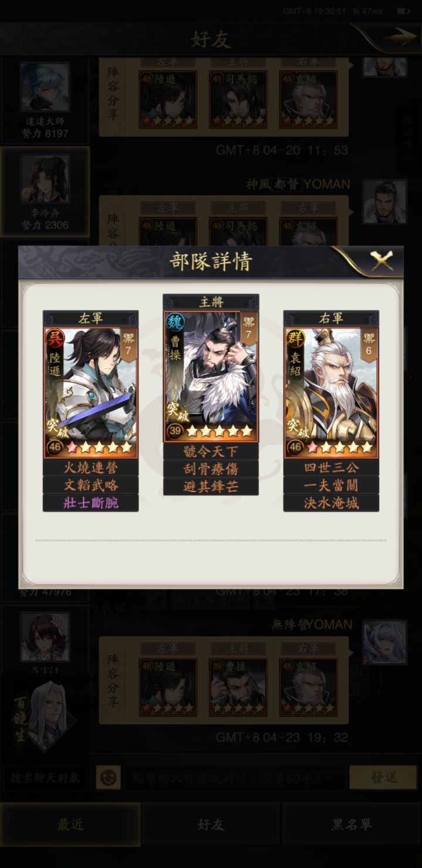
Task: Switch to the 好友 tab
Action: [x=211, y=825]
